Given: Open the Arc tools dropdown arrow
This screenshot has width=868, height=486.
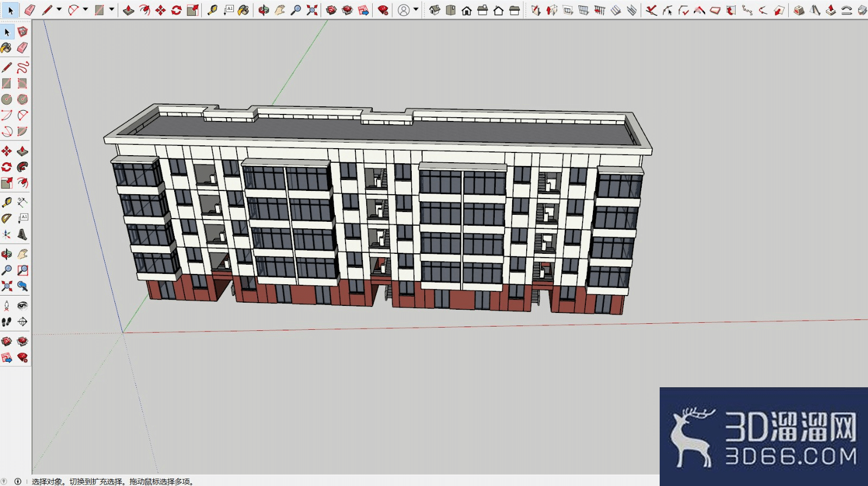Looking at the screenshot, I should 85,10.
